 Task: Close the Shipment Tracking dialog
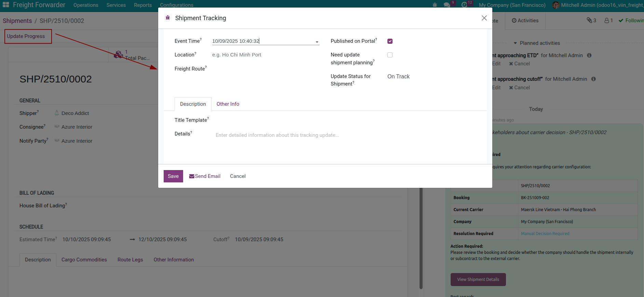484,18
